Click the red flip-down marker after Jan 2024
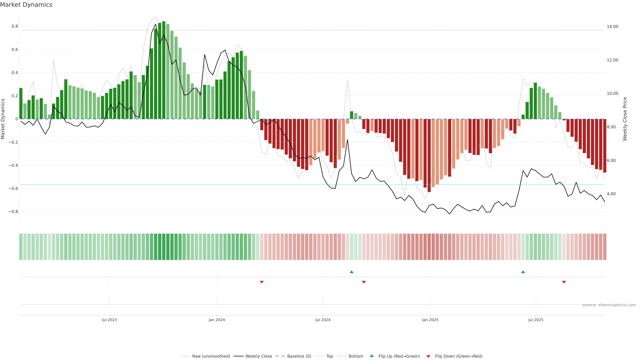 point(262,282)
